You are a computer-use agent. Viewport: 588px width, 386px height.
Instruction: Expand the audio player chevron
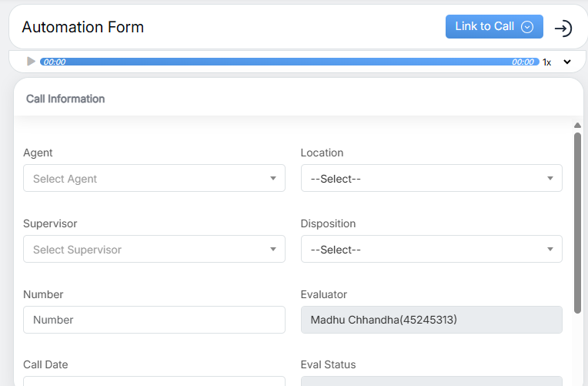(568, 62)
